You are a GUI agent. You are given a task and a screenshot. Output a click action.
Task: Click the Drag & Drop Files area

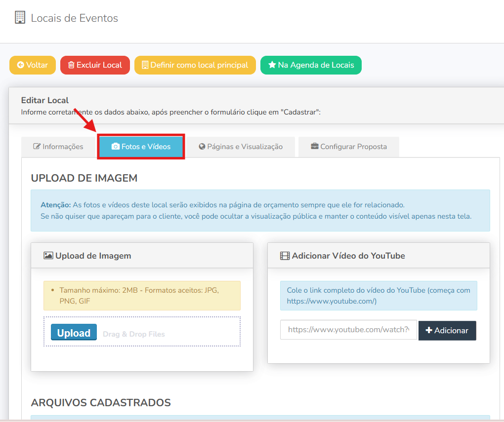142,332
